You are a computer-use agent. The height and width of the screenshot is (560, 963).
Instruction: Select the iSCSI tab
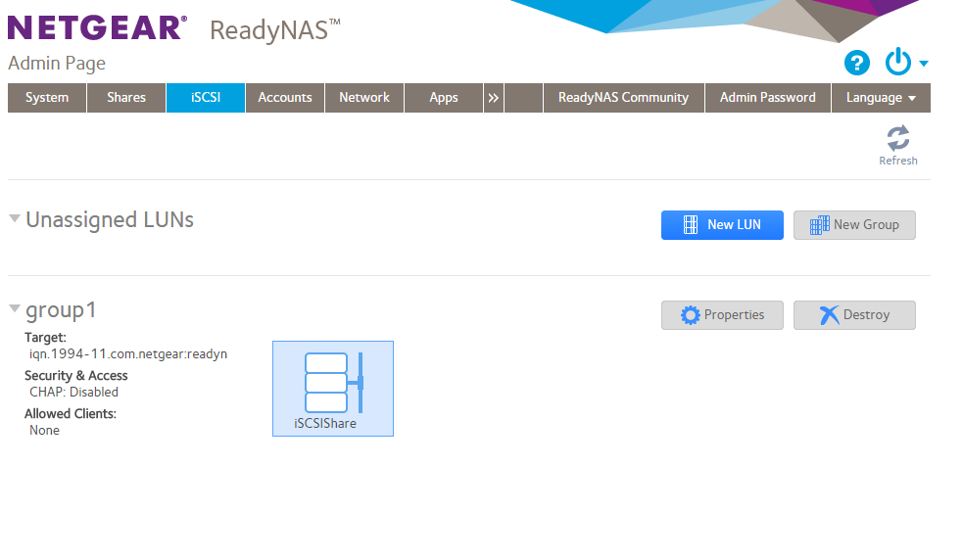tap(206, 98)
